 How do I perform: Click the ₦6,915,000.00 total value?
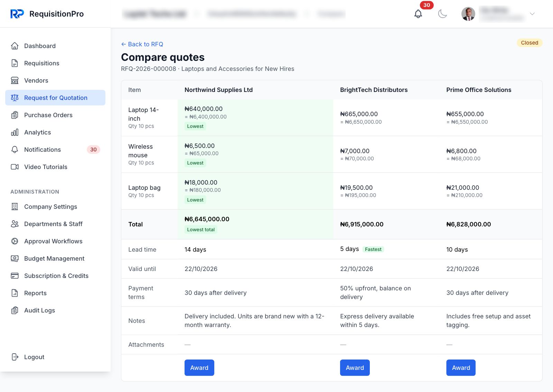pos(362,224)
